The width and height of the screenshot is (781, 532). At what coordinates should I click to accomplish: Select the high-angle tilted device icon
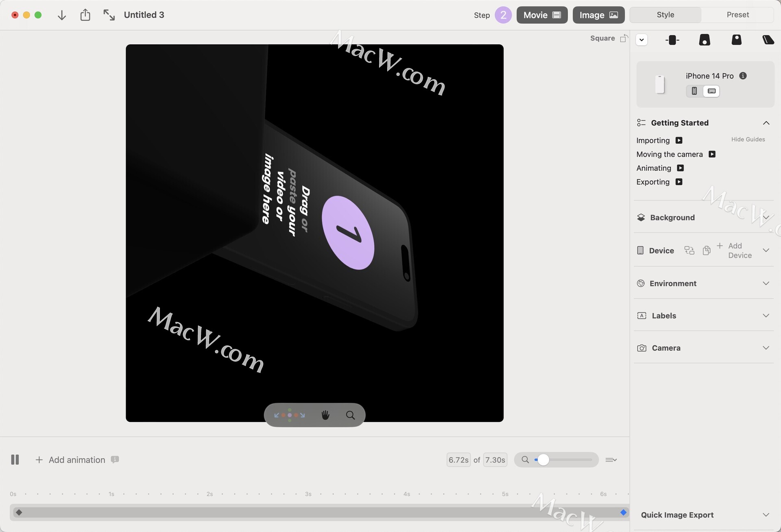[x=737, y=40]
